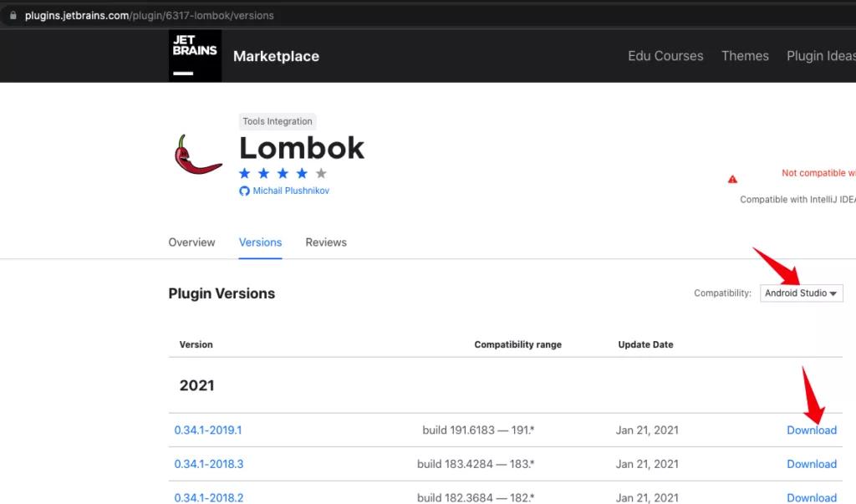Rate the plugin with the fourth star
The height and width of the screenshot is (504, 856).
(x=302, y=173)
